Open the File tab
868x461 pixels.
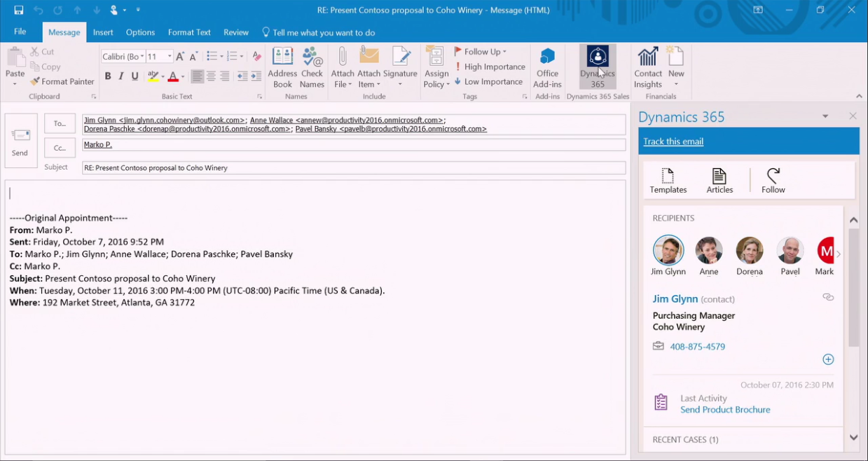20,32
